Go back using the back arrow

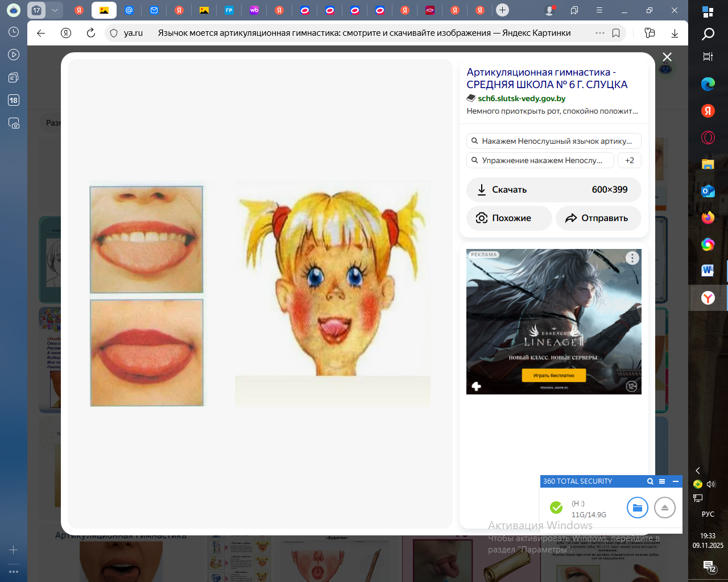pos(41,33)
